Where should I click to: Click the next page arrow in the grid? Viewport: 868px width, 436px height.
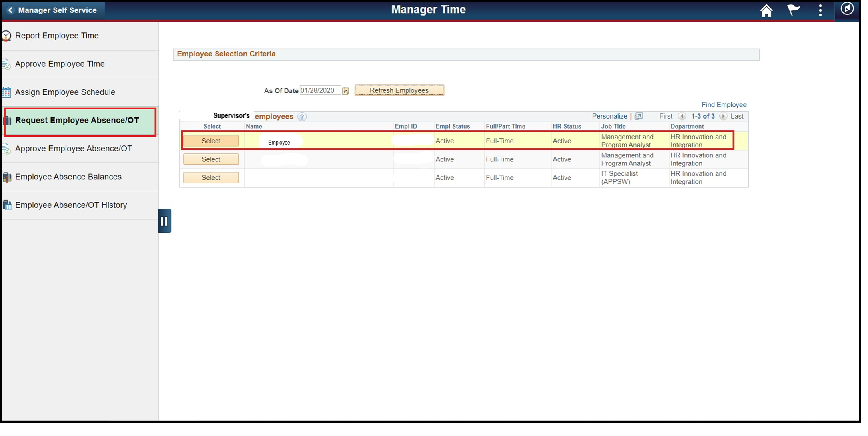coord(724,116)
